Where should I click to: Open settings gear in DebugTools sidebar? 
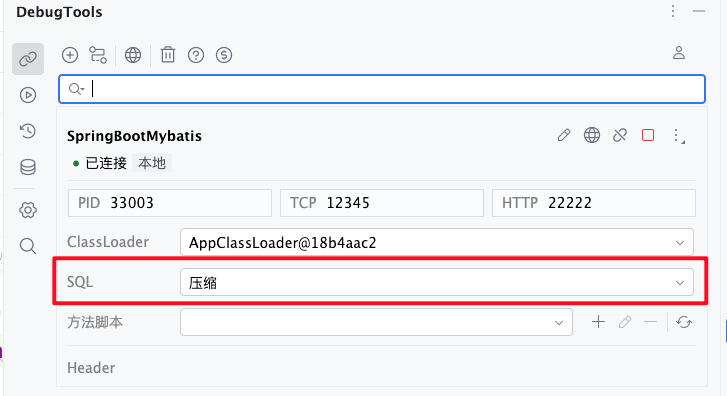28,210
